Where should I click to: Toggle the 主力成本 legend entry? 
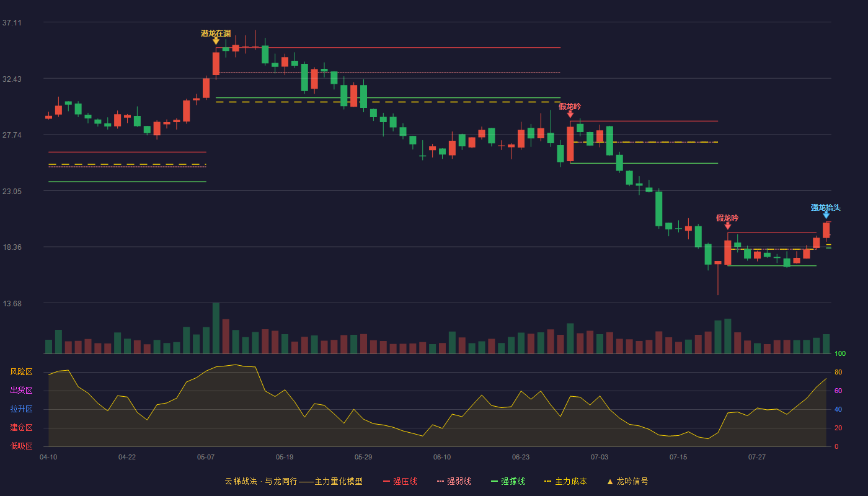point(565,481)
